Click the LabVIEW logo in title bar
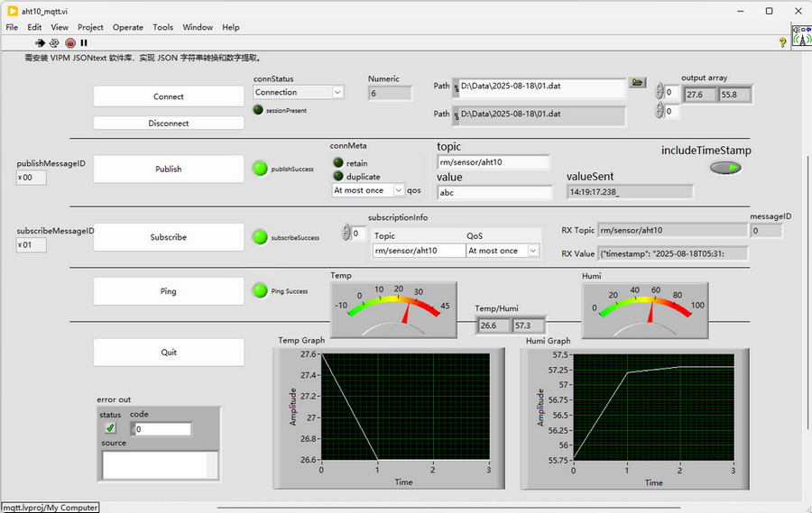812x513 pixels. click(12, 11)
